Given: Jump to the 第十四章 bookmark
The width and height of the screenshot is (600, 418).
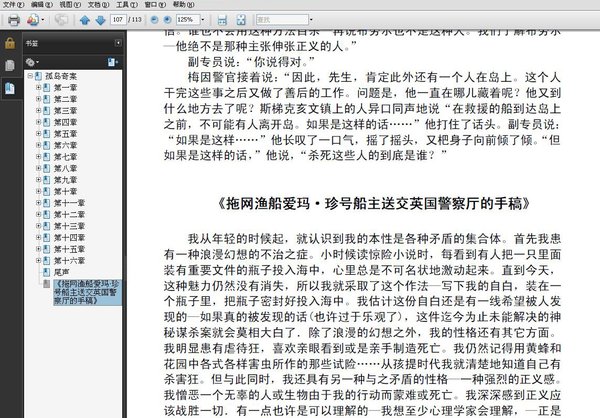Looking at the screenshot, I should point(69,237).
